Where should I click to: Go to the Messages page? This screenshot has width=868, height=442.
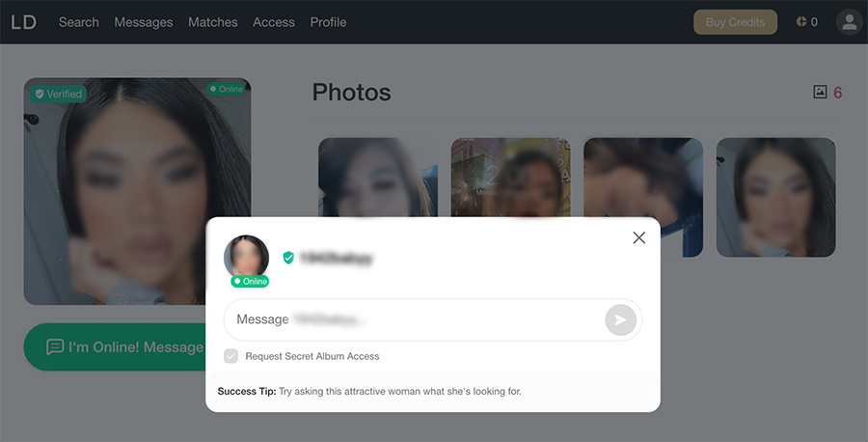pyautogui.click(x=143, y=22)
